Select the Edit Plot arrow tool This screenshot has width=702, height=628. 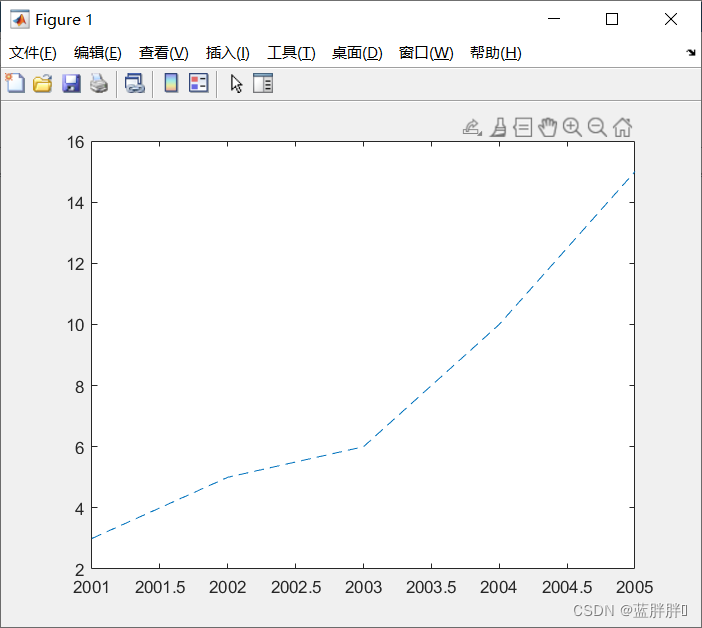click(x=236, y=84)
